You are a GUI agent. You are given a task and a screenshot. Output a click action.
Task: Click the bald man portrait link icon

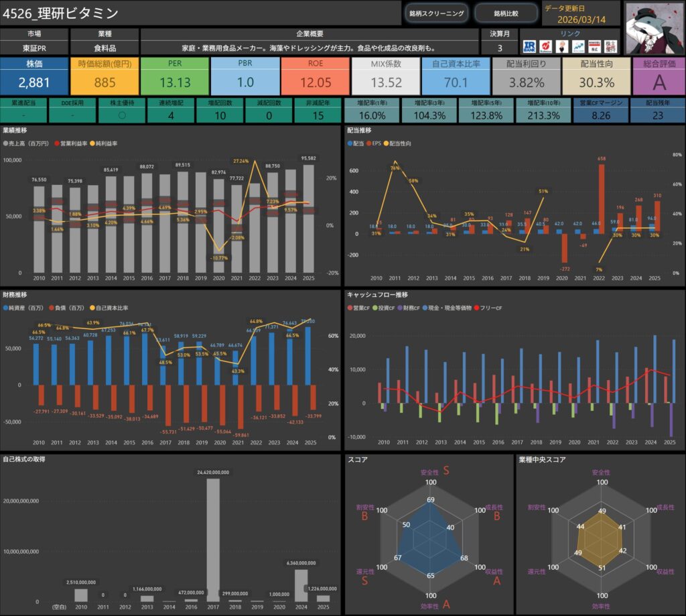pyautogui.click(x=561, y=46)
